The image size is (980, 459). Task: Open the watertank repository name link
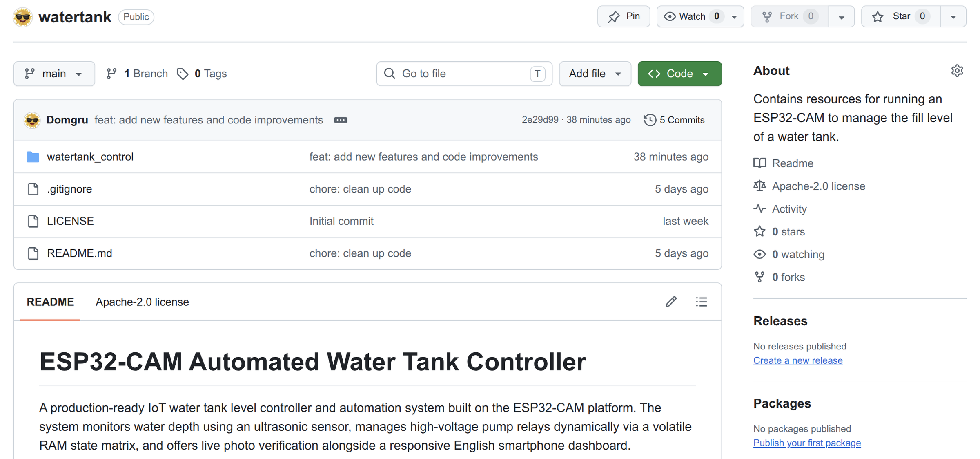[x=75, y=17]
